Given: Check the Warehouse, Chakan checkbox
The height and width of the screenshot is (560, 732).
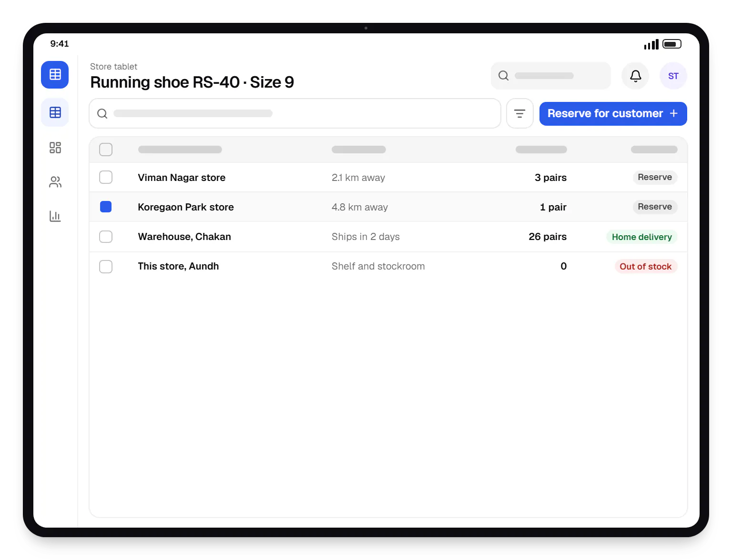Looking at the screenshot, I should (106, 237).
